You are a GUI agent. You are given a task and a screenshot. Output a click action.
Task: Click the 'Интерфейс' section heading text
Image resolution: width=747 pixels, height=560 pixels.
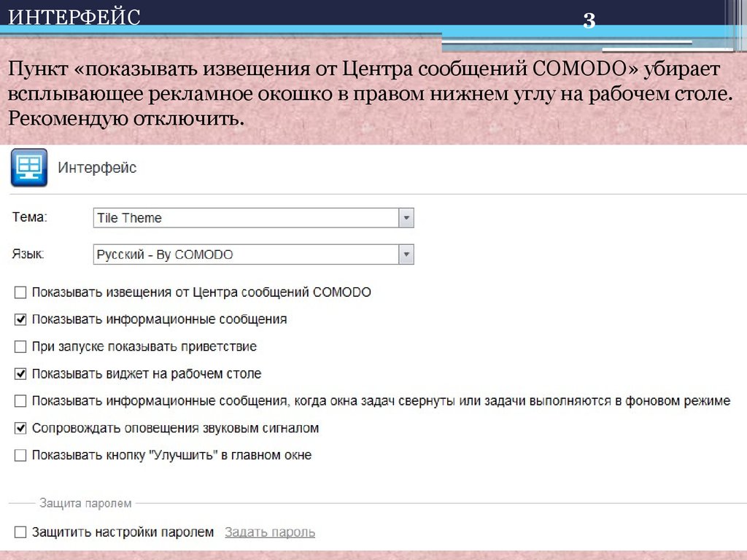(x=97, y=168)
